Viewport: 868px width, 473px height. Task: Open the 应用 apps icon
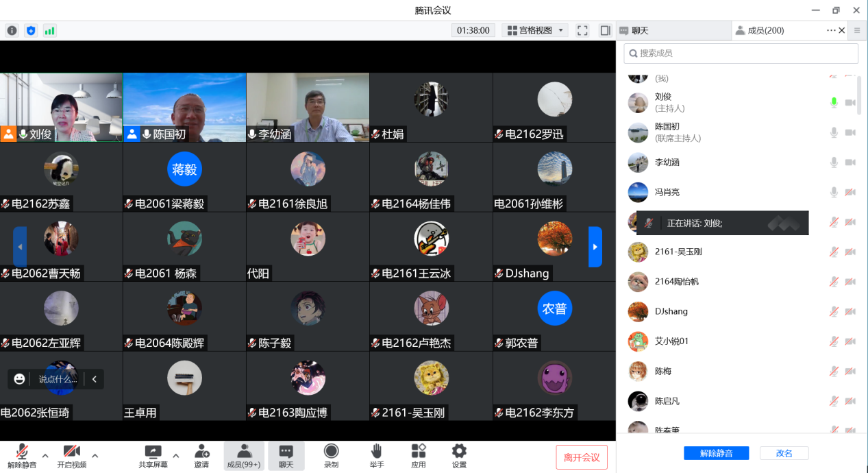point(418,451)
